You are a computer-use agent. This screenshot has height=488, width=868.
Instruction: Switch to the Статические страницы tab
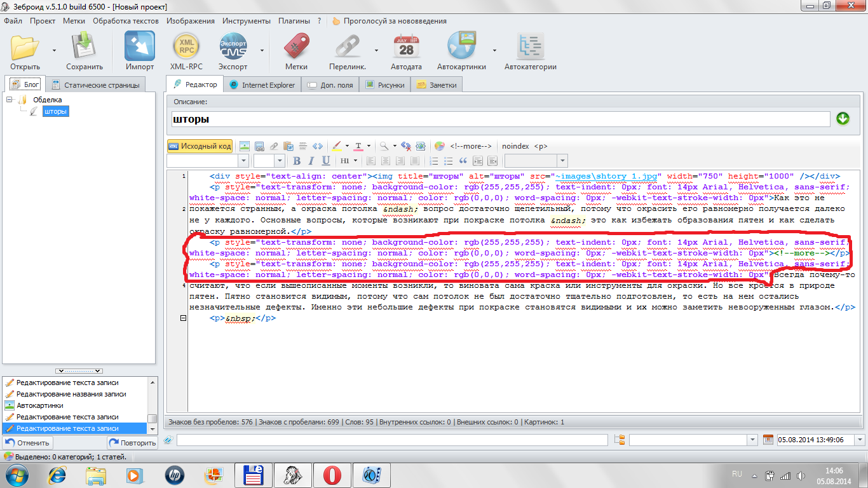[x=95, y=85]
